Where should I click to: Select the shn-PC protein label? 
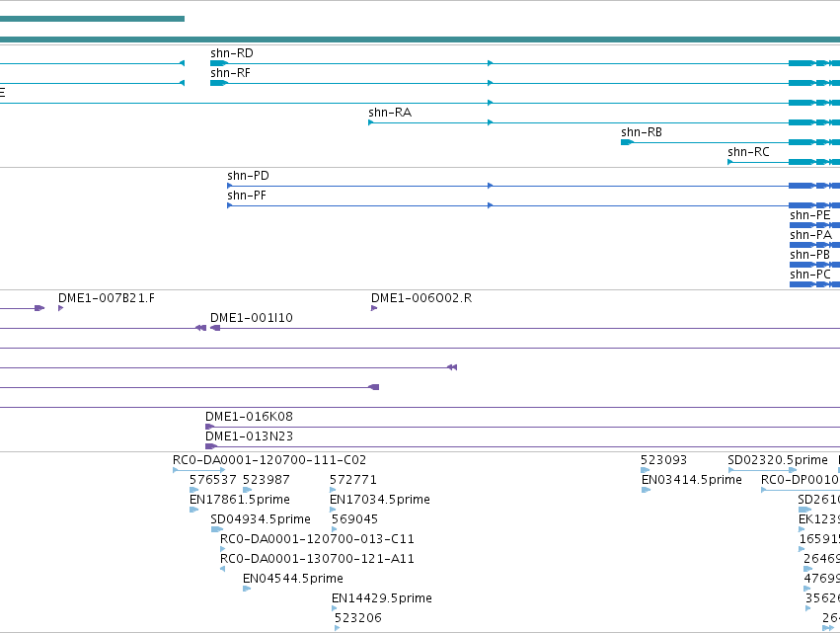[810, 275]
